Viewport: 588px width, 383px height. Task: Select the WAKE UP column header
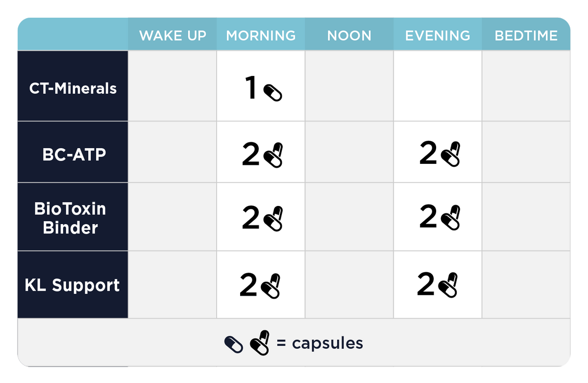(172, 36)
